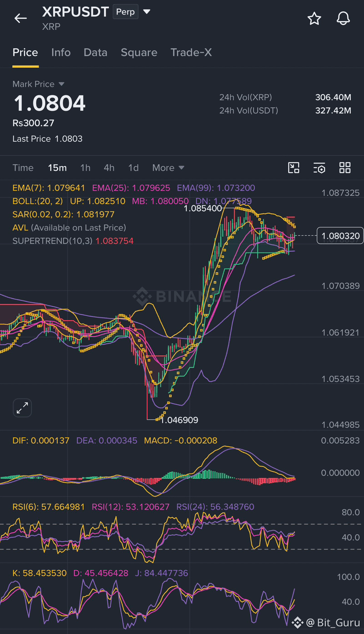
Task: Tap the EMA(25) indicator value
Action: 131,188
